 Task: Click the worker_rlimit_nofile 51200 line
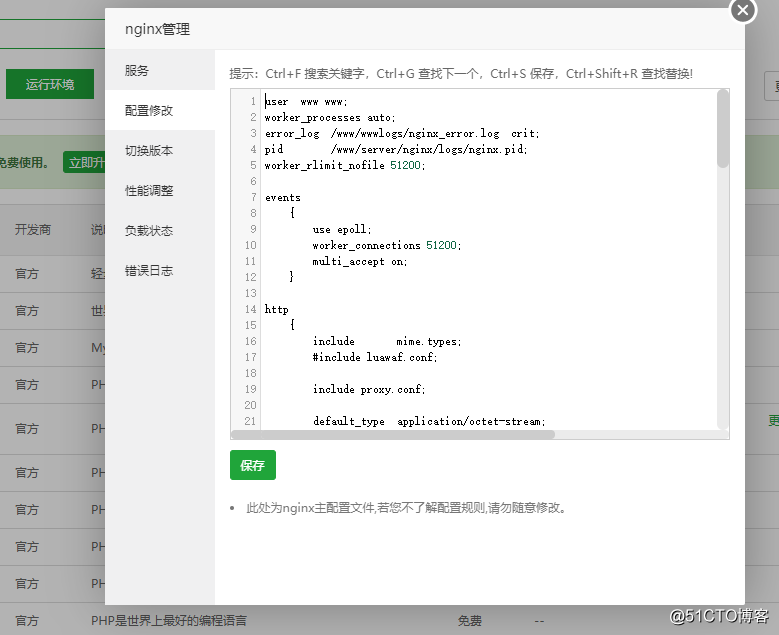(345, 165)
